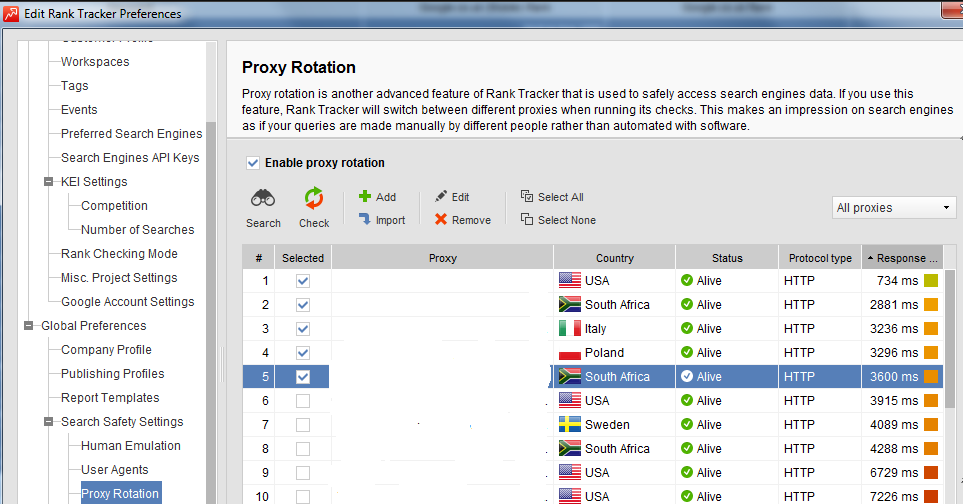
Task: Click the Italy flag icon
Action: click(570, 328)
